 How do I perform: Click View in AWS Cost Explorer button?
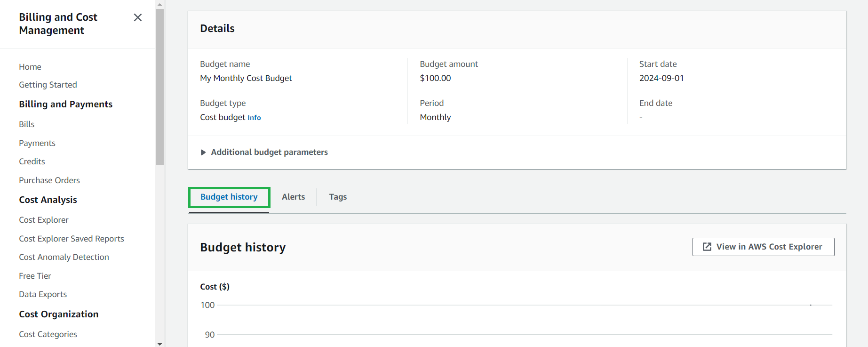pyautogui.click(x=763, y=247)
